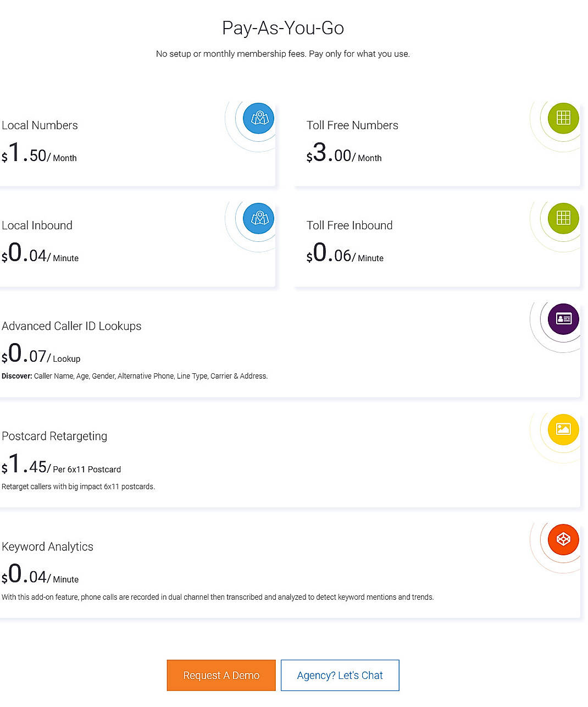This screenshot has width=588, height=707.
Task: Open the Advanced Caller ID Lookups card icon
Action: point(563,319)
